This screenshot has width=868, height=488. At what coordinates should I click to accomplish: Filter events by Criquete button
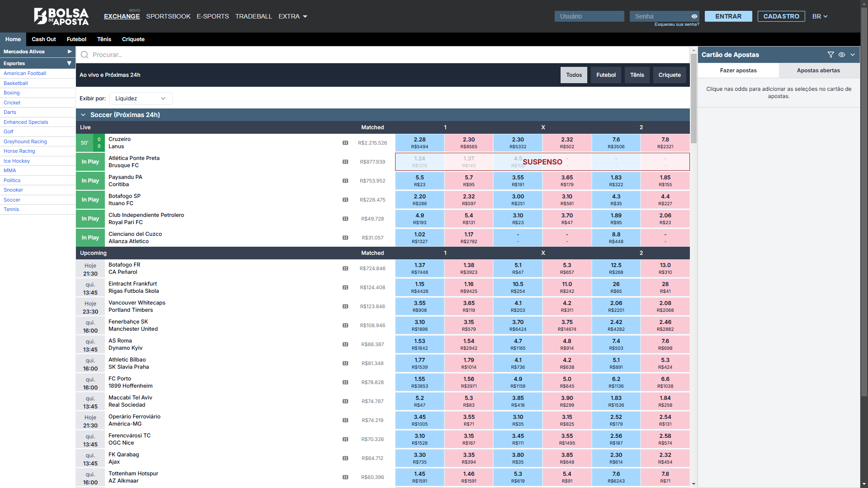point(670,75)
